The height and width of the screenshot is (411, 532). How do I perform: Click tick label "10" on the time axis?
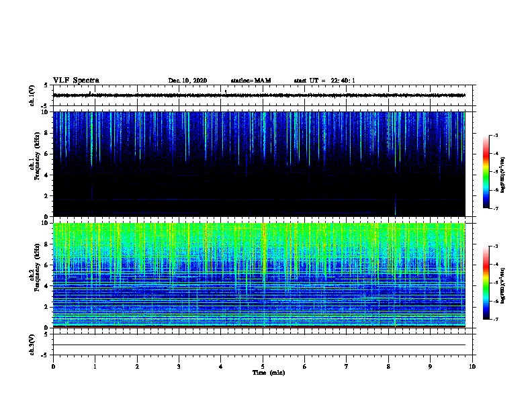point(472,367)
